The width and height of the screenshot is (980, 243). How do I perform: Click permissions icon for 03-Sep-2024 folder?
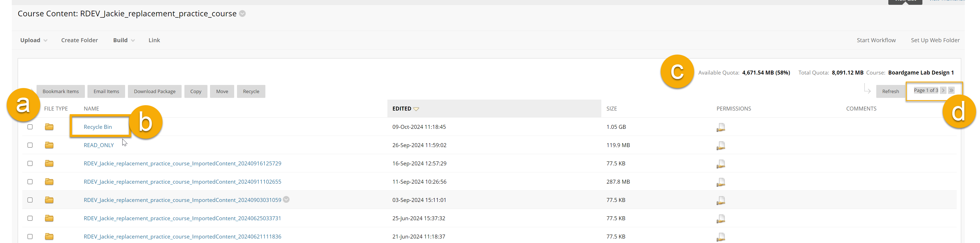point(720,200)
